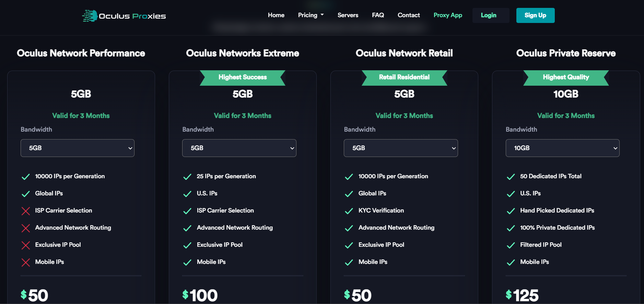Expand the Pricing menu in navbar
644x304 pixels.
pyautogui.click(x=311, y=15)
